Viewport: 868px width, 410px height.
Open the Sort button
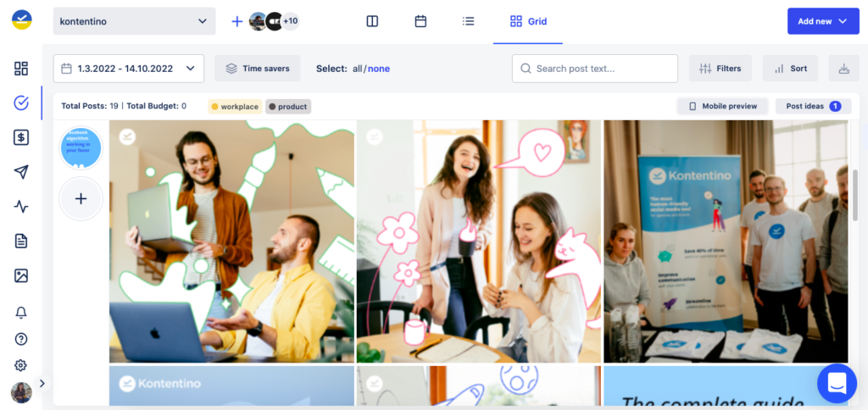[x=791, y=69]
